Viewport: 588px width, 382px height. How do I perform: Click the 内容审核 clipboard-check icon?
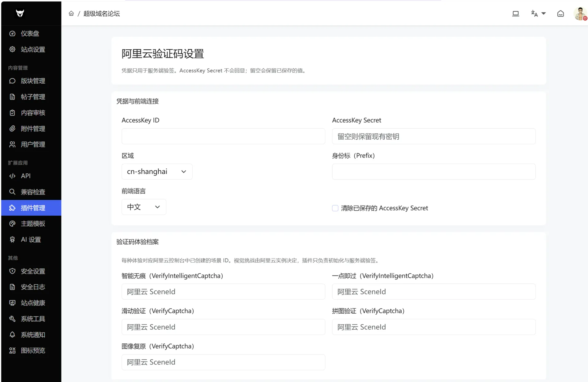pos(12,113)
